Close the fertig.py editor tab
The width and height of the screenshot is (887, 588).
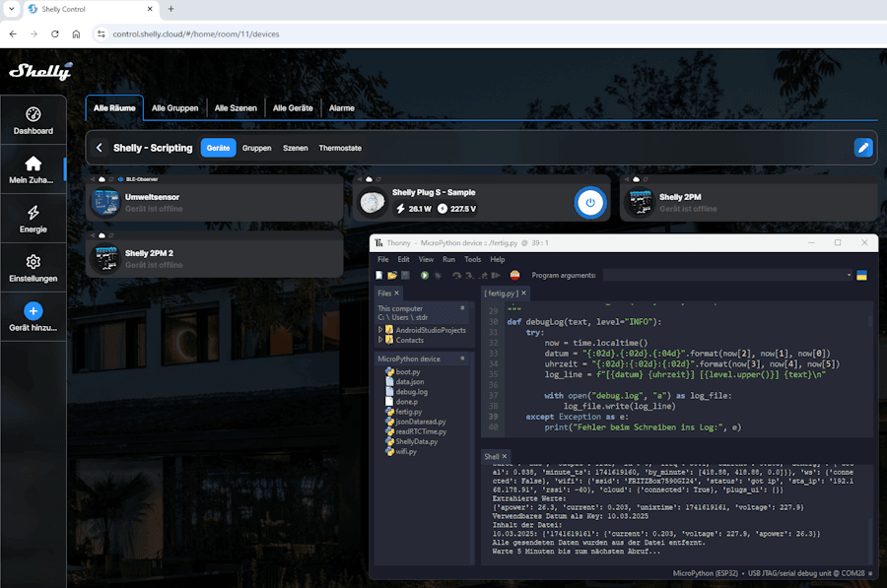pos(523,294)
